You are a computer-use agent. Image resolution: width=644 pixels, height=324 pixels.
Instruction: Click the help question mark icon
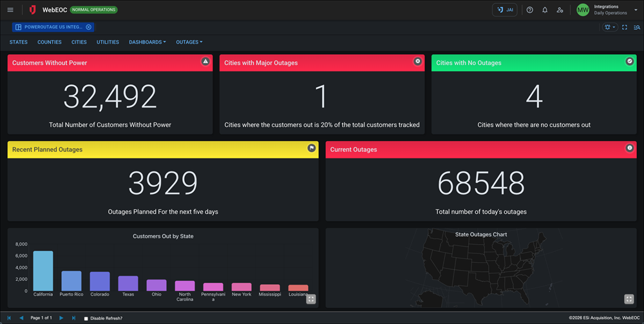click(529, 10)
